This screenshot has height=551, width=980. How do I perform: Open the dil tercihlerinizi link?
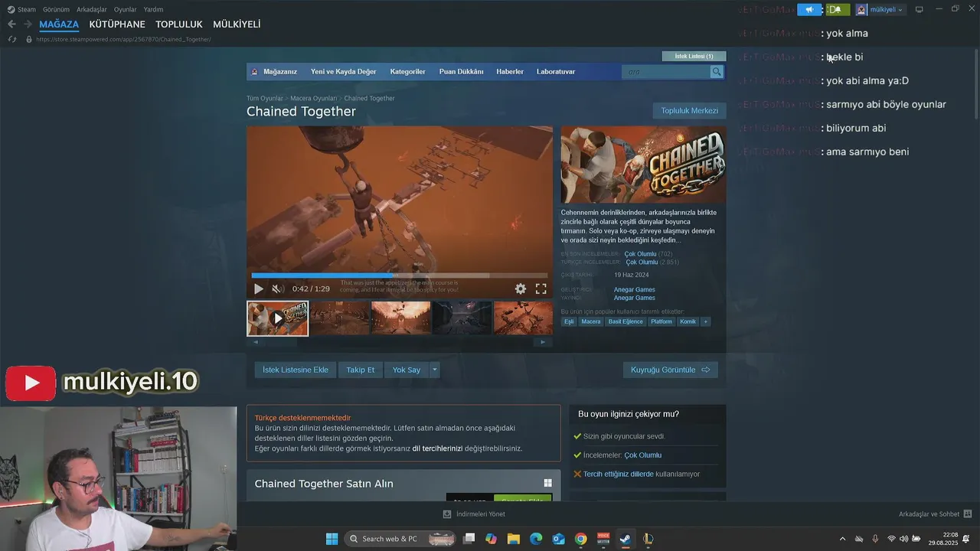[x=437, y=448]
